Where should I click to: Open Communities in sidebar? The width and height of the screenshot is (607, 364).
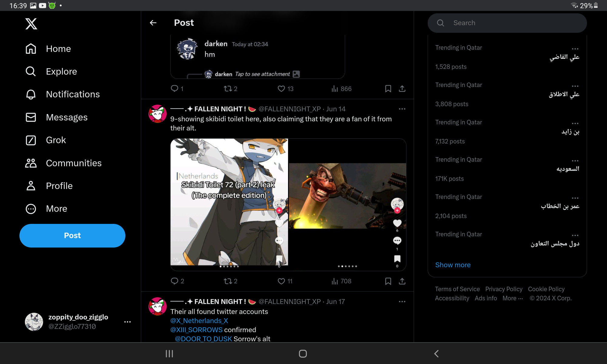point(63,163)
